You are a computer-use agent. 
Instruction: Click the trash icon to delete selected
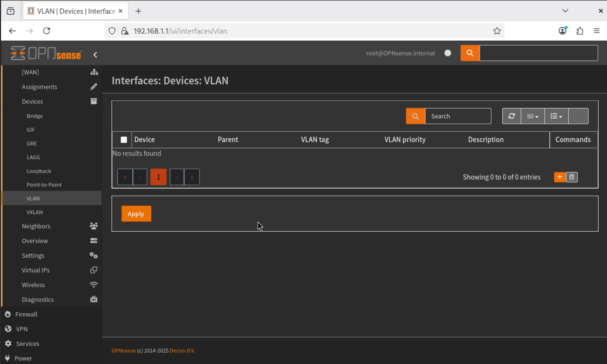point(572,177)
